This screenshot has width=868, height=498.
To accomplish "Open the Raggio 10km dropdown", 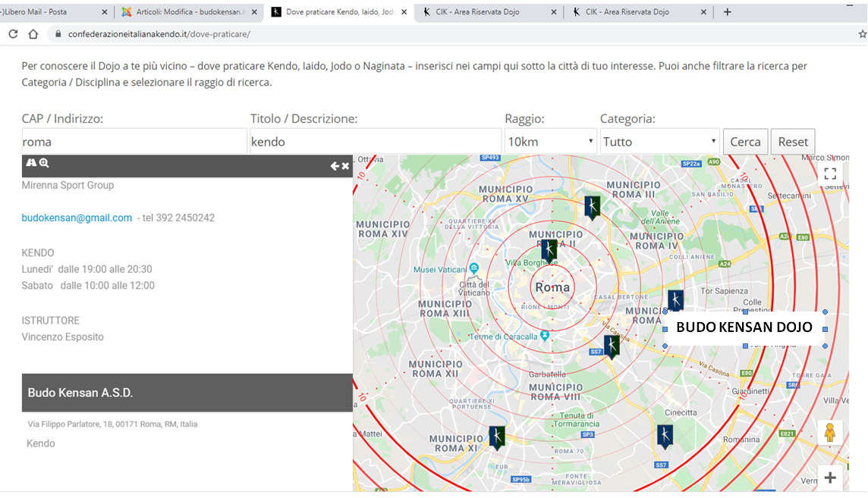I will click(550, 142).
